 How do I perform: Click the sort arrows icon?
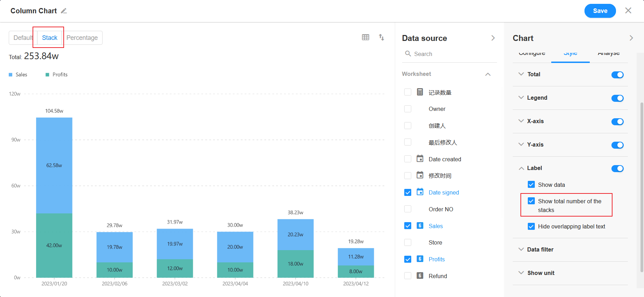coord(381,37)
